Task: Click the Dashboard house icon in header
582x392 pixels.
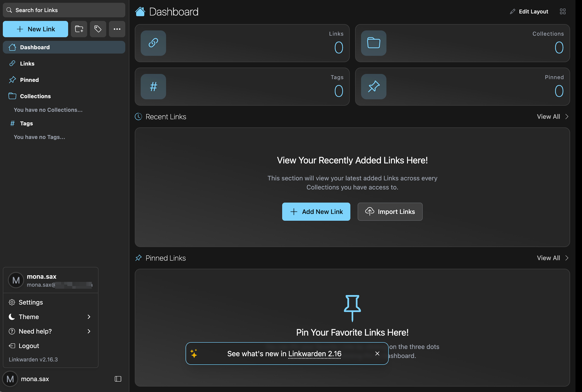Action: pyautogui.click(x=140, y=12)
